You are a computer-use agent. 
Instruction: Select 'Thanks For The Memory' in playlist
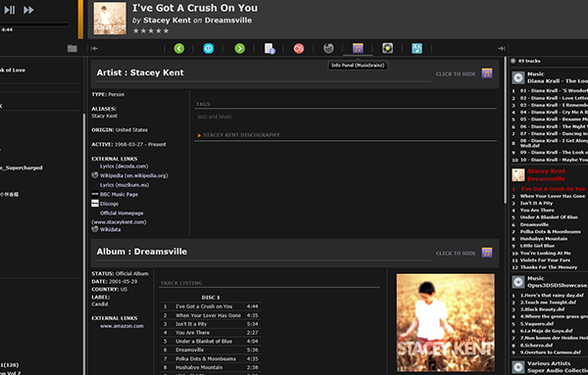coord(550,267)
